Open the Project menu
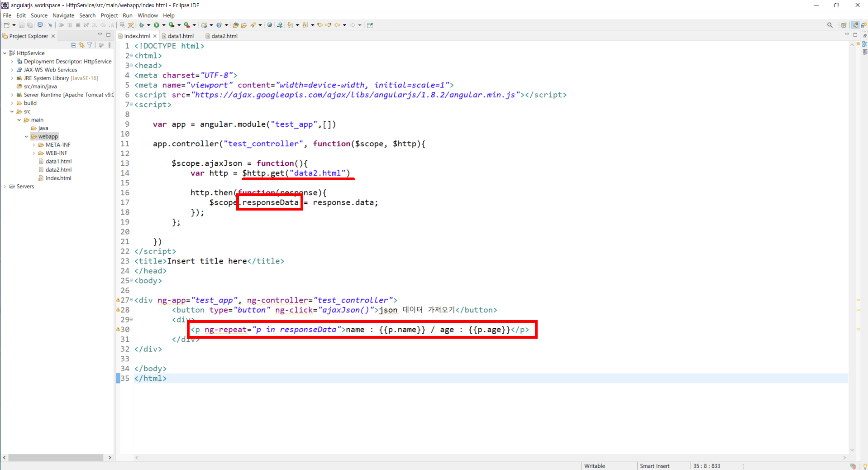The image size is (868, 470). (109, 15)
